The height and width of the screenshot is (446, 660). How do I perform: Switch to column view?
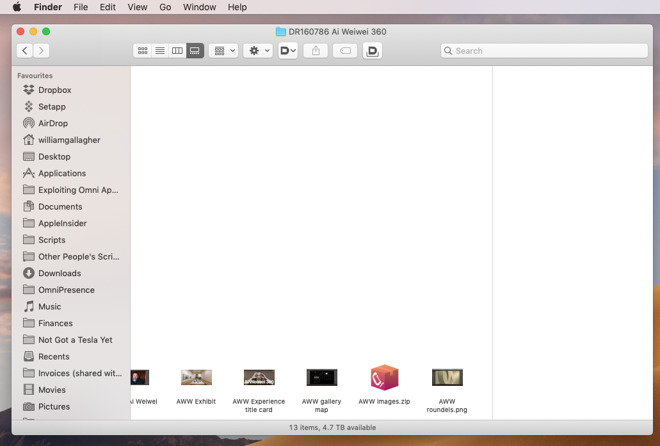177,51
